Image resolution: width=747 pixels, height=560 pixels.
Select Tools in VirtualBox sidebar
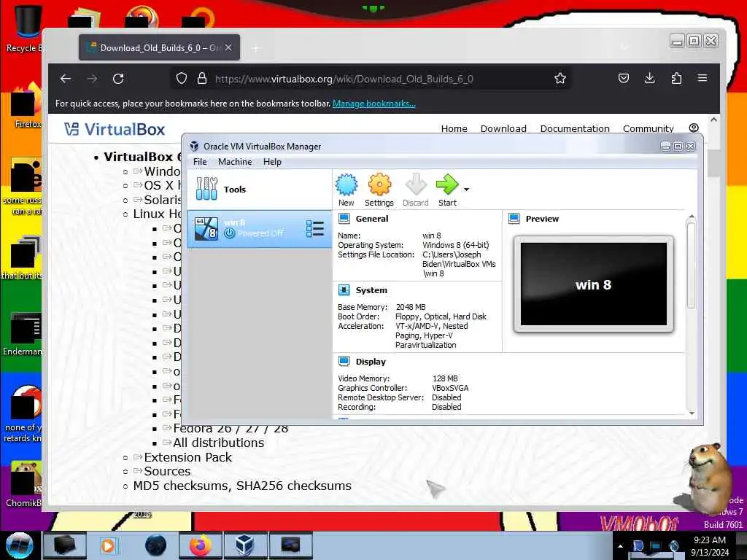coord(260,189)
